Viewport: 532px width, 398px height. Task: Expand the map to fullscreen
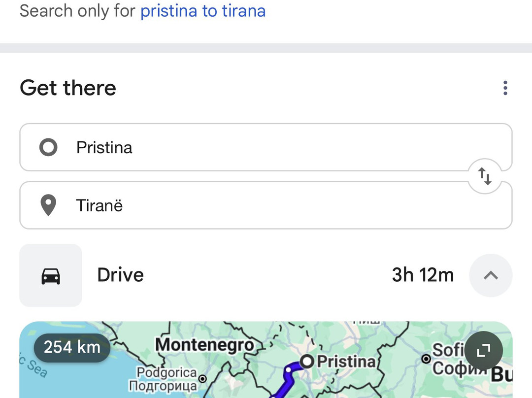(484, 350)
